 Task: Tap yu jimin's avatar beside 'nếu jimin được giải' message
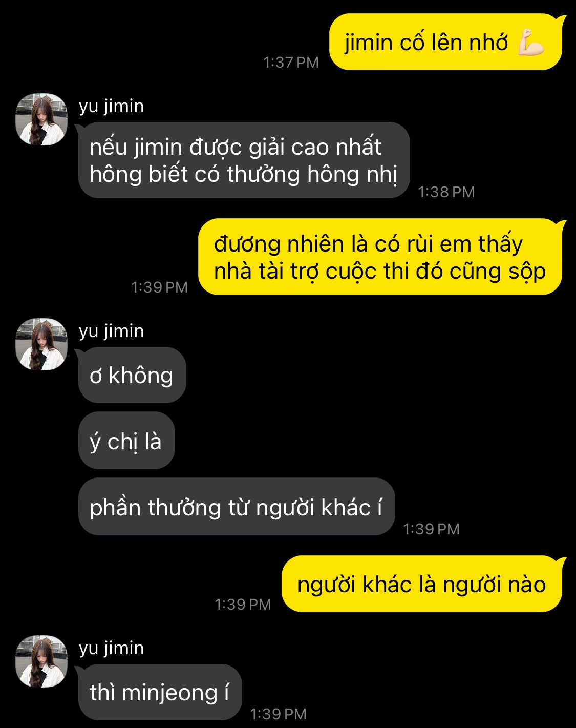pos(41,119)
